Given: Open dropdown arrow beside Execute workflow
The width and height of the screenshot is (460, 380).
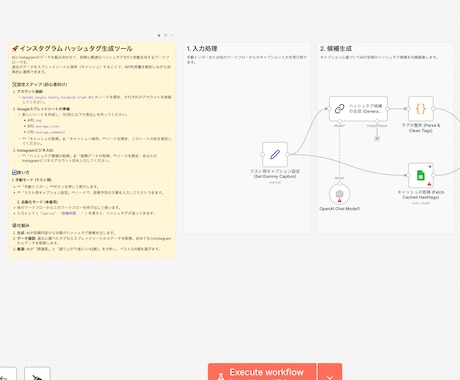Looking at the screenshot, I should coord(330,372).
